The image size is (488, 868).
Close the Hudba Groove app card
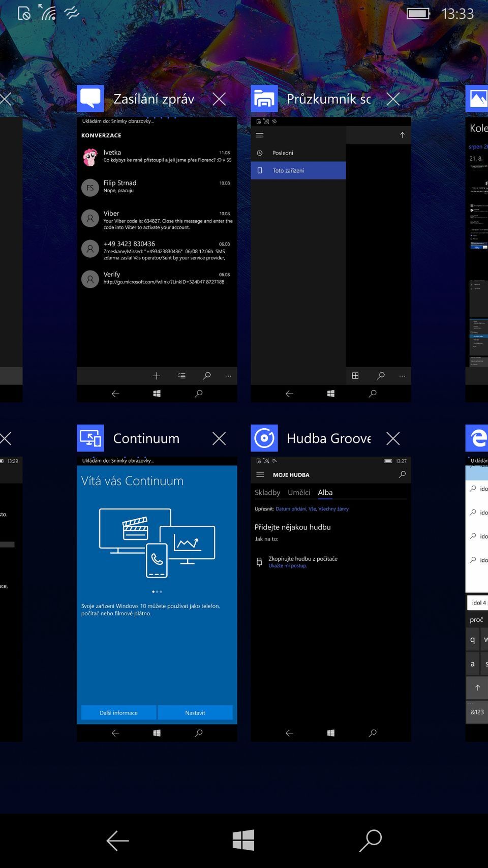(x=393, y=438)
